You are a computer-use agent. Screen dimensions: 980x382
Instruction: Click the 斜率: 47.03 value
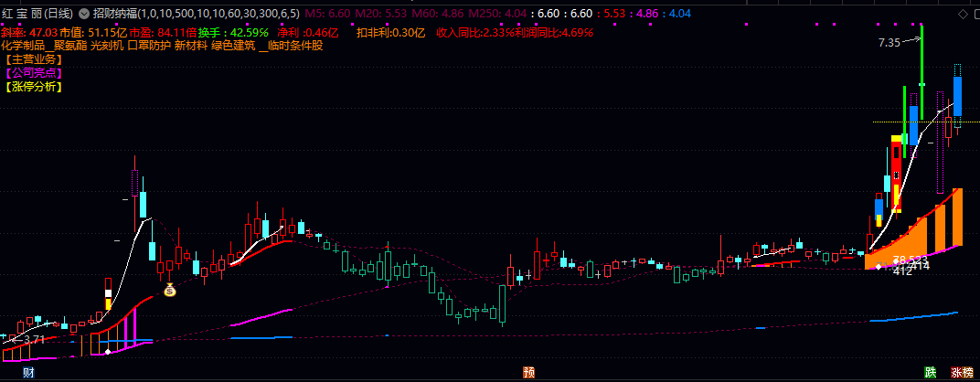[x=29, y=32]
